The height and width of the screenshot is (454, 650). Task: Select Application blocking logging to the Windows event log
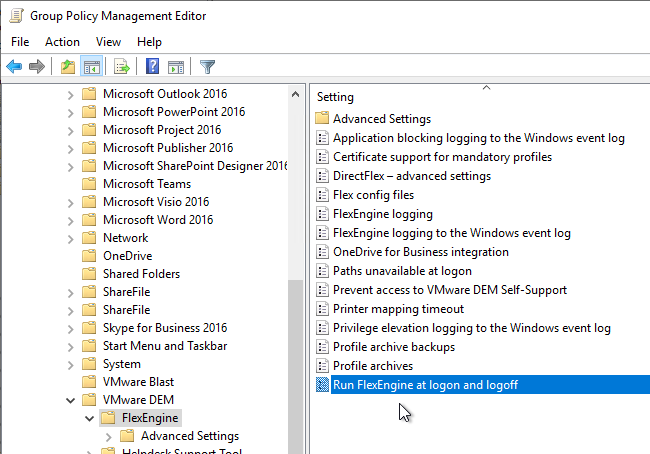tap(479, 138)
